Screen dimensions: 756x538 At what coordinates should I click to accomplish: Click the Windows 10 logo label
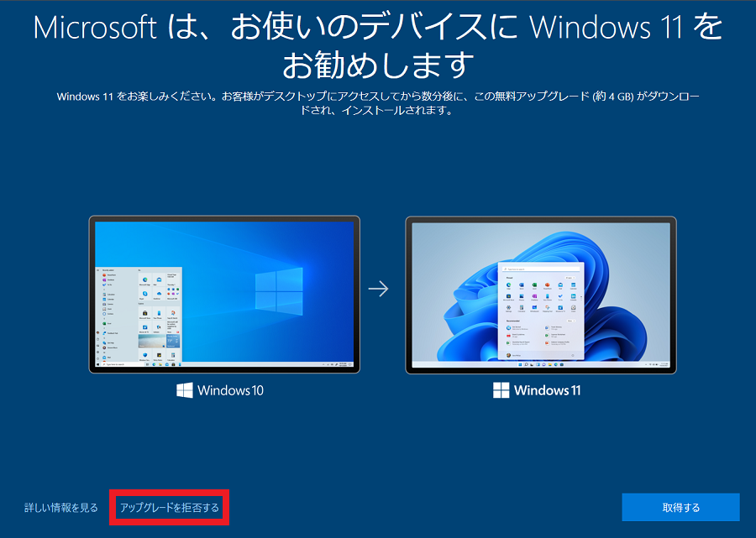point(220,390)
